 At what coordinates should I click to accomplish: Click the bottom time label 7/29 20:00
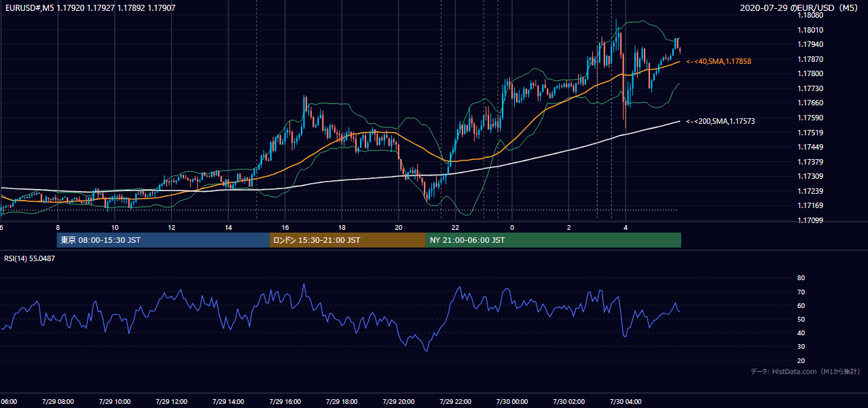pos(399,401)
